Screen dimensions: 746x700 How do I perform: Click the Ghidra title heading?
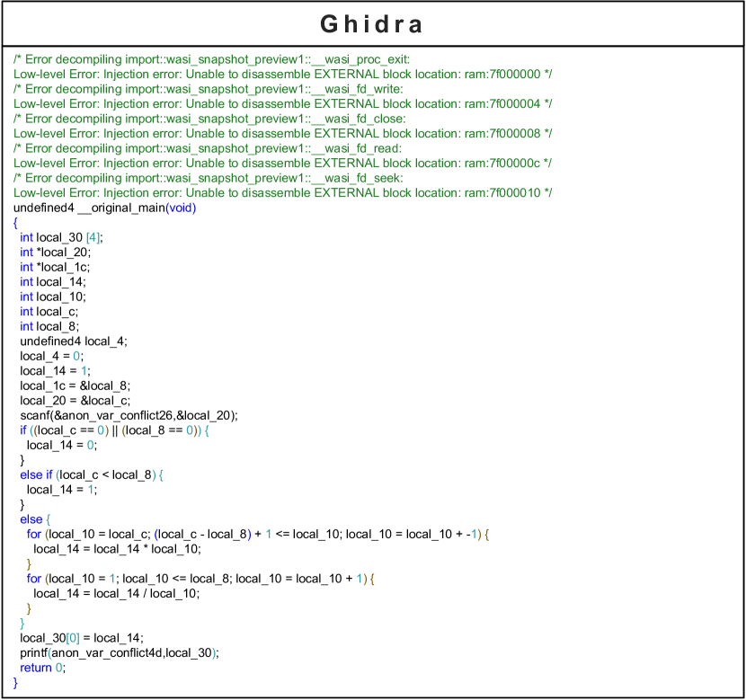click(x=371, y=24)
